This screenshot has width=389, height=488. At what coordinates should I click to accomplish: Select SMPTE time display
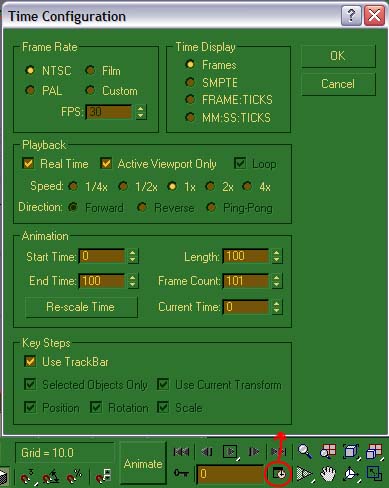[x=190, y=82]
